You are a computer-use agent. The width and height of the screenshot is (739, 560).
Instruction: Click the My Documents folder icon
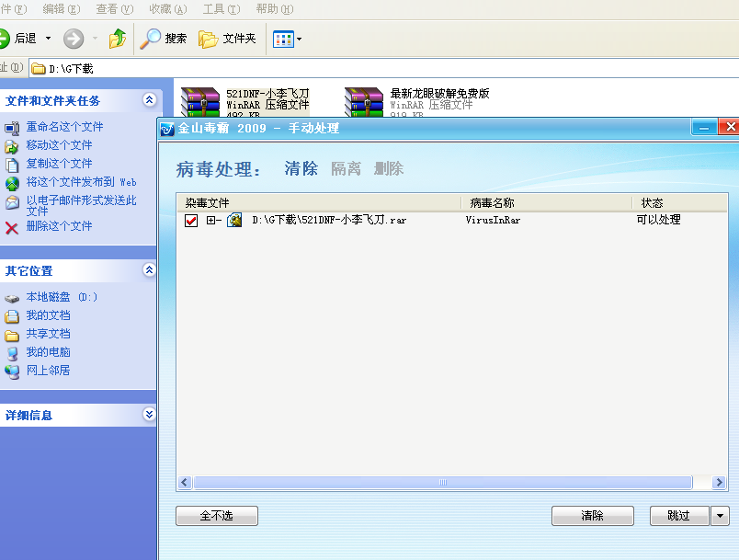[x=12, y=316]
